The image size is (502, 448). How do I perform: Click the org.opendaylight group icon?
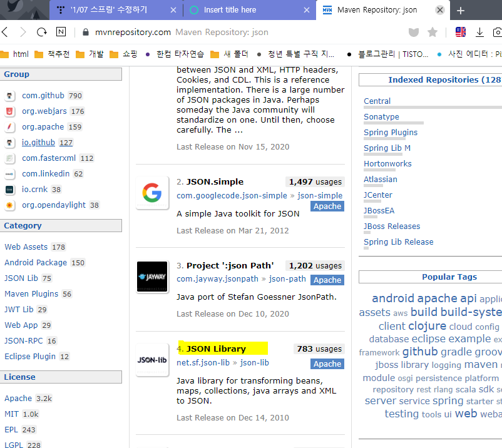pos(9,205)
